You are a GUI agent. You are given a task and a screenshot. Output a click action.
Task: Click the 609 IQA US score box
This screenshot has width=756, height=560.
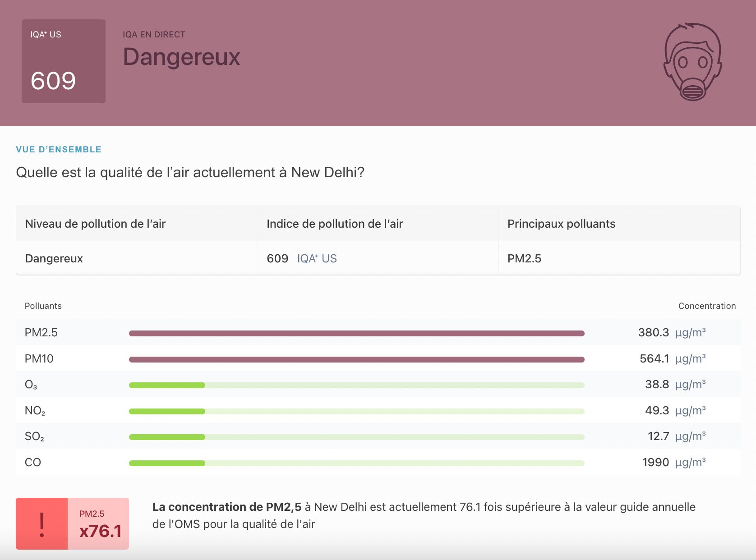pyautogui.click(x=64, y=61)
